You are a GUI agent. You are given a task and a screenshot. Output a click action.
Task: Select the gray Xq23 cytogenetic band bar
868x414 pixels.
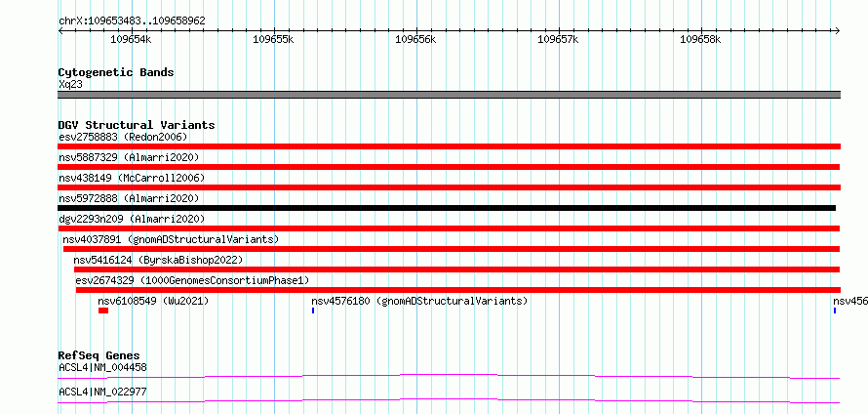click(449, 95)
